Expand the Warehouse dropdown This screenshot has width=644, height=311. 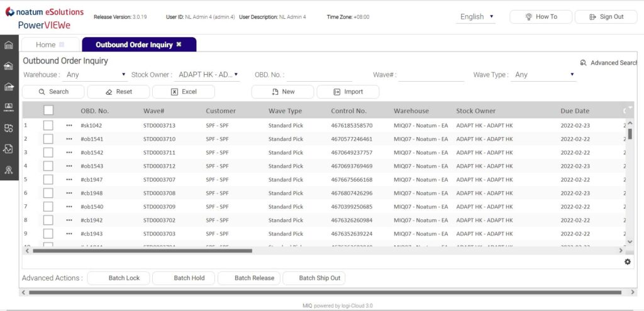click(96, 75)
